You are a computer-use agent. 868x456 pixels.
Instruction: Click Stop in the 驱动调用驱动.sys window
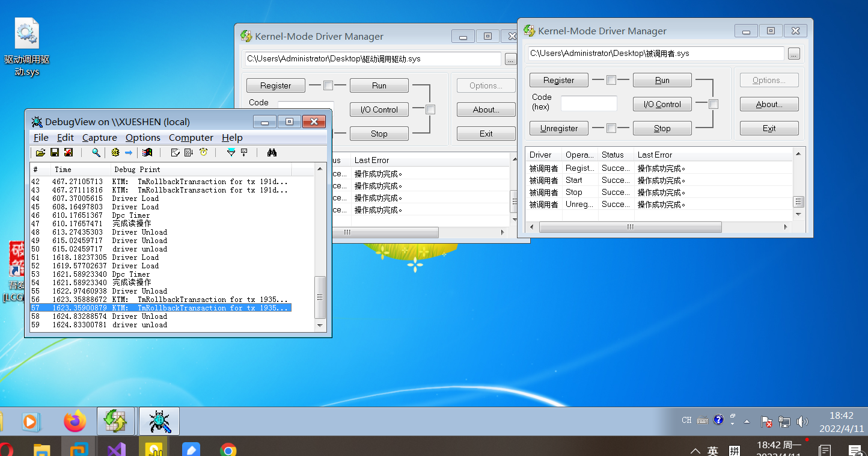coord(379,134)
